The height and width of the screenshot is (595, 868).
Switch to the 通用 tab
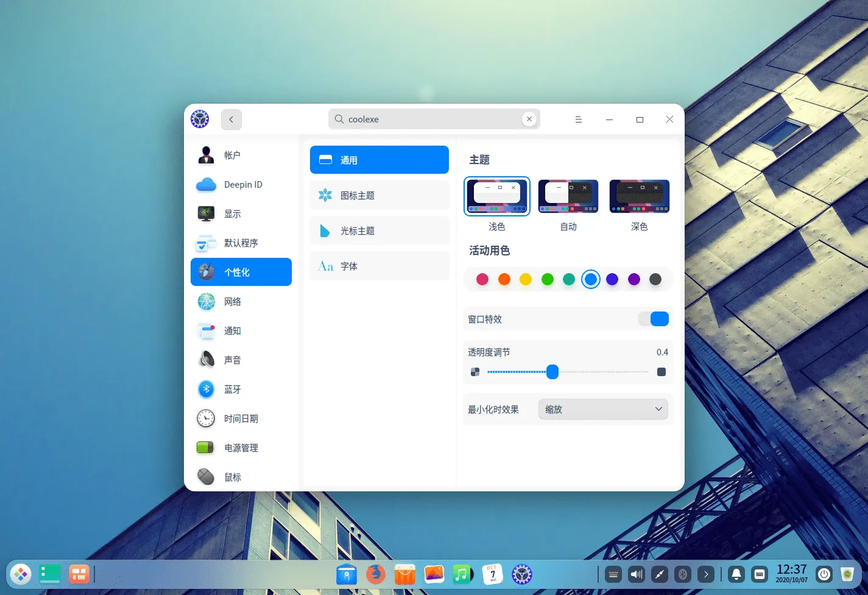coord(379,159)
